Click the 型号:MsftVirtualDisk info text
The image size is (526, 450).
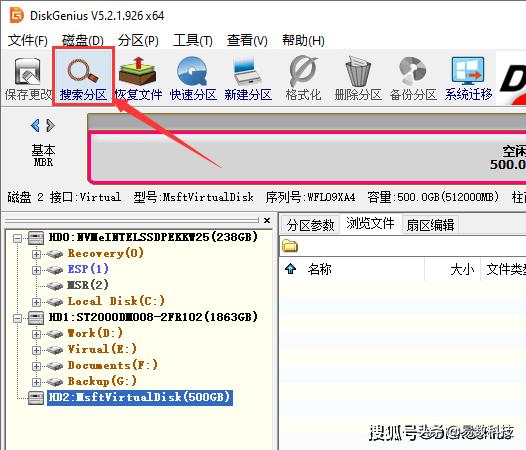[193, 197]
